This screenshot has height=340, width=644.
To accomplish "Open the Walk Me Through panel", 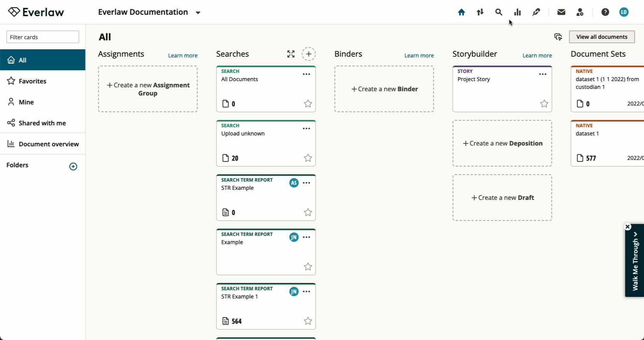I will (635, 261).
